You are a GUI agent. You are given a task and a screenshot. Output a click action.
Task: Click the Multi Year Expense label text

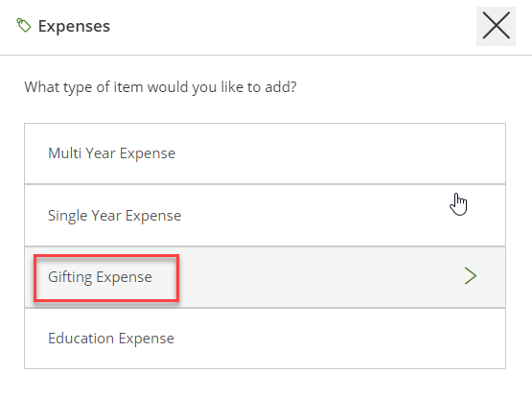point(111,153)
